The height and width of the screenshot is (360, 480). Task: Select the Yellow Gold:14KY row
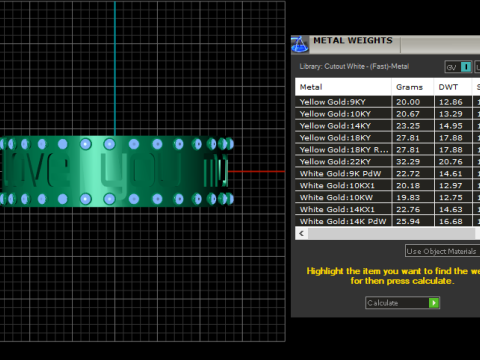click(387, 126)
